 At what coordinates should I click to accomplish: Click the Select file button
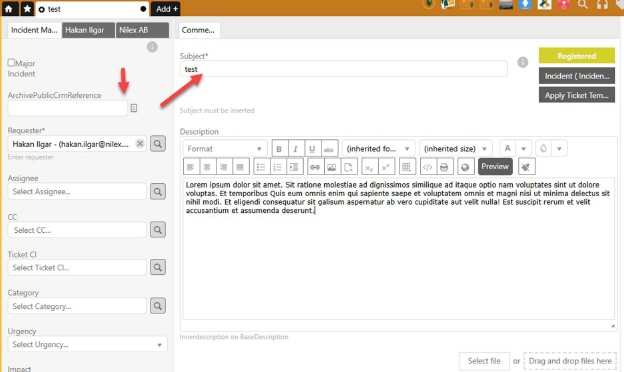(x=484, y=361)
